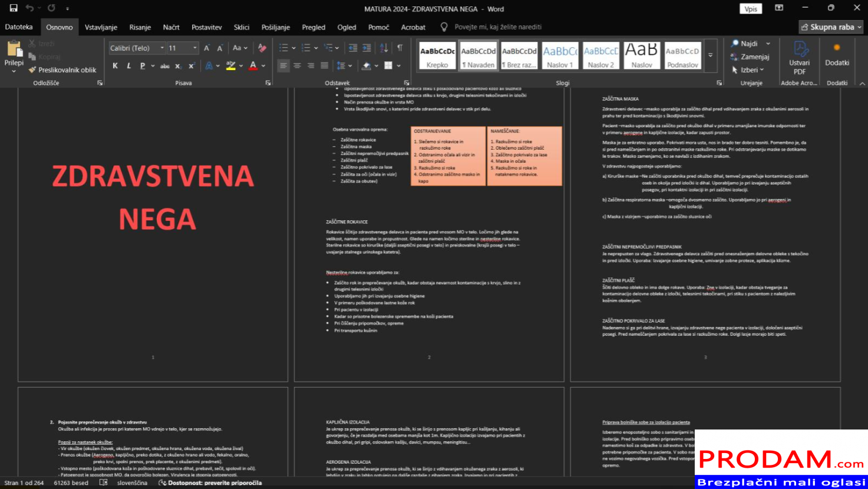The width and height of the screenshot is (868, 489).
Task: Open the Dodatki add-ins button
Action: (837, 54)
